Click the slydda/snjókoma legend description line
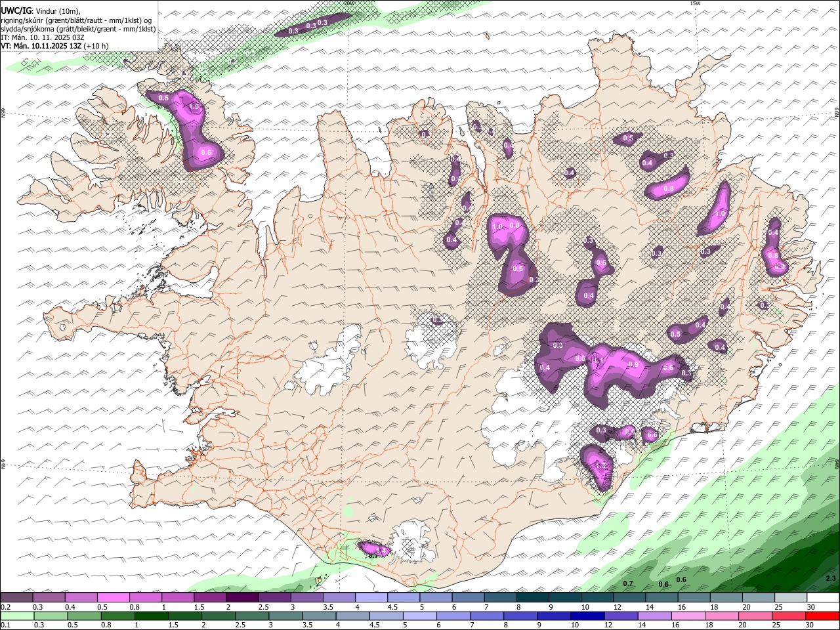 78,29
